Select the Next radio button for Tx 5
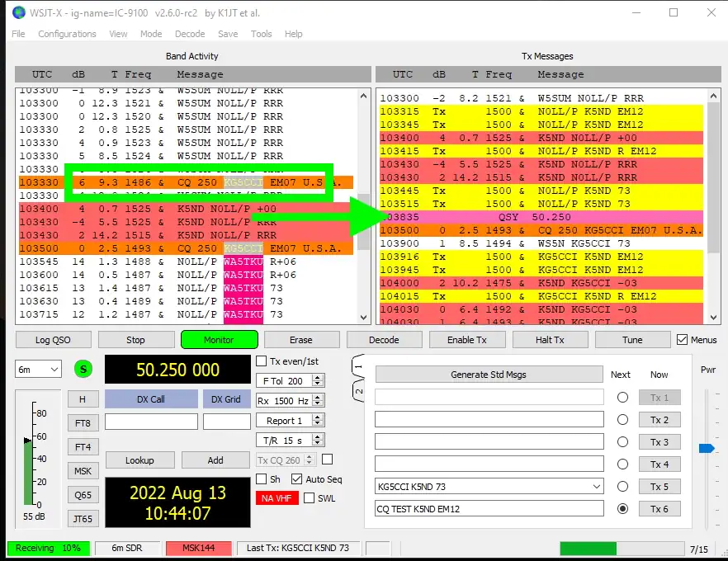 pyautogui.click(x=622, y=487)
